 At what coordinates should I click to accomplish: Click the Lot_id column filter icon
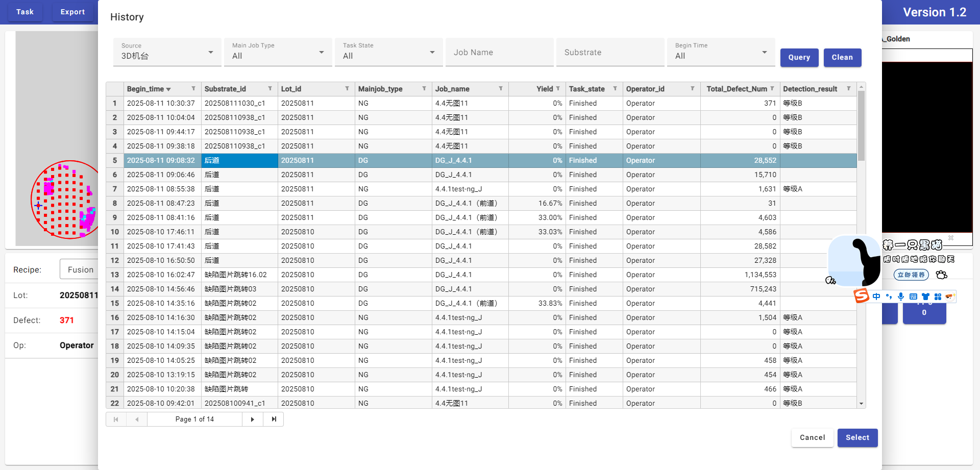[x=347, y=89]
